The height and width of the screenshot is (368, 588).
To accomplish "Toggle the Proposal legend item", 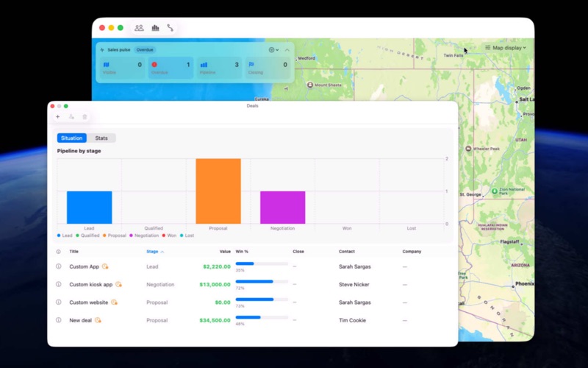I will 115,236.
